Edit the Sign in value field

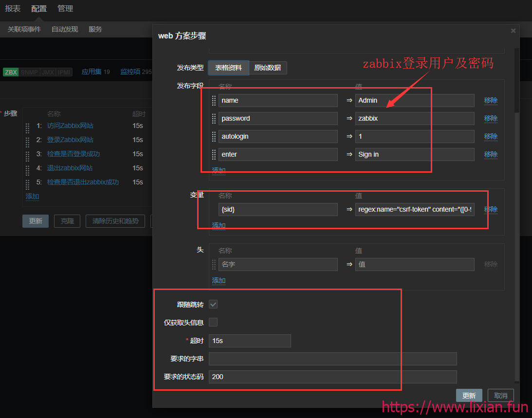pyautogui.click(x=415, y=154)
